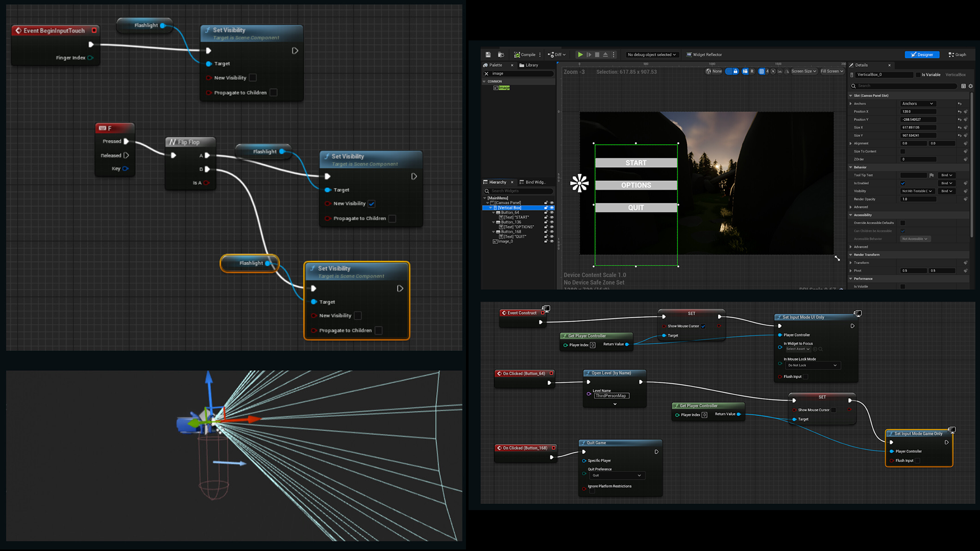
Task: Open the Anchors dropdown in Details
Action: (x=918, y=104)
